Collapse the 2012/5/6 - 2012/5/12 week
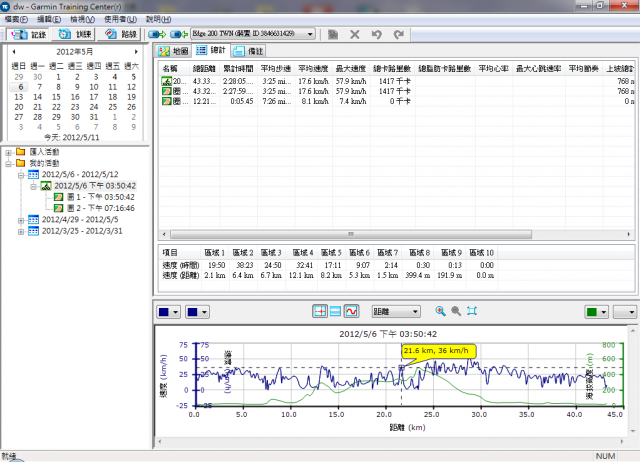The width and height of the screenshot is (640, 462). 21,175
